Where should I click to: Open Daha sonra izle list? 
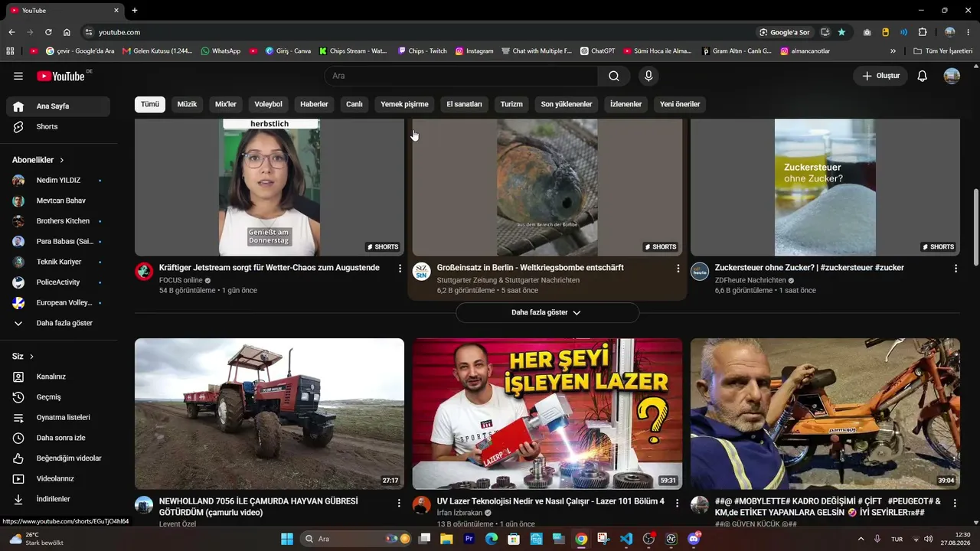coord(58,438)
